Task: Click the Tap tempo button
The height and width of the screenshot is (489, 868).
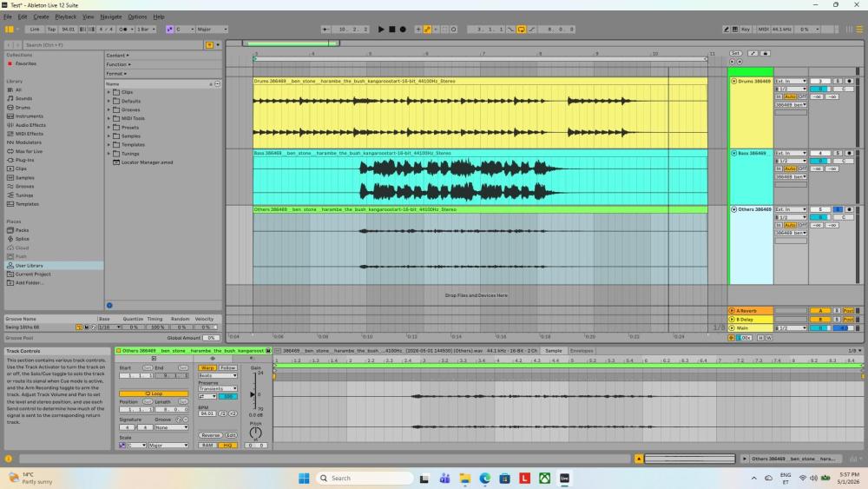Action: [x=51, y=30]
